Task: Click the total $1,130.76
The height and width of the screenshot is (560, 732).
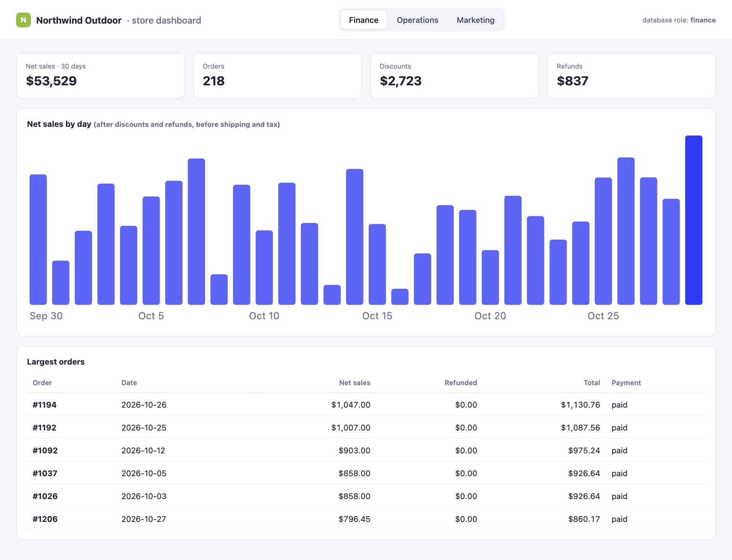Action: 580,405
